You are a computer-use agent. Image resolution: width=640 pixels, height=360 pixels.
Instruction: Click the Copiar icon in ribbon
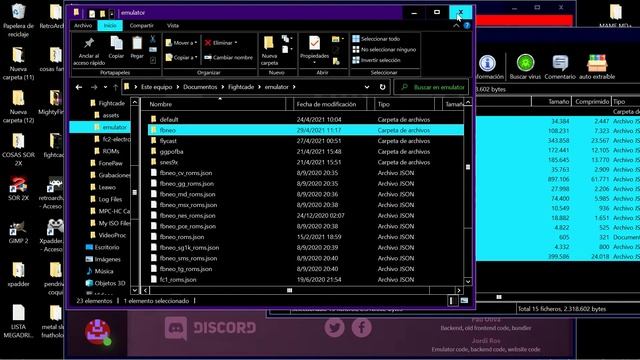[x=116, y=43]
